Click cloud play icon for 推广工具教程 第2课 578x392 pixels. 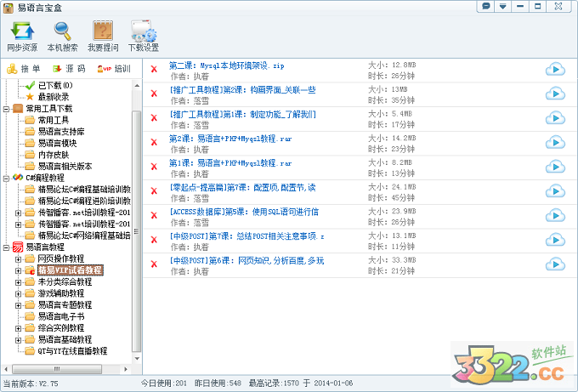(x=555, y=94)
